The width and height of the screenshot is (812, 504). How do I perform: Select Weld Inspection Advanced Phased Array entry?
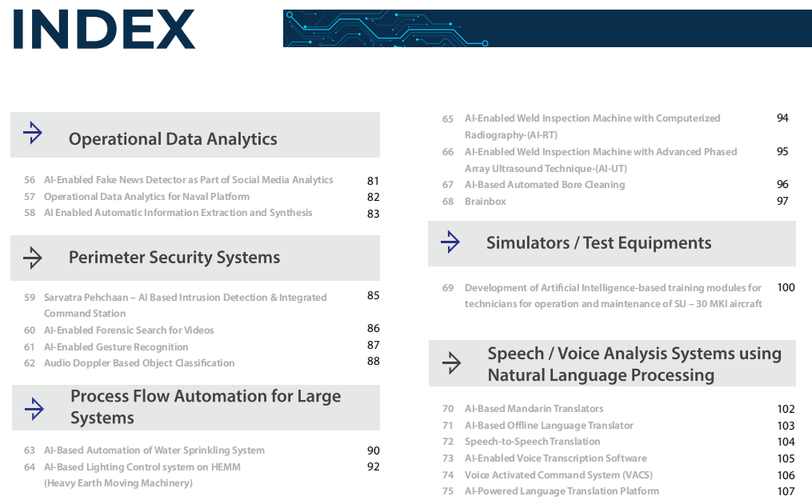pyautogui.click(x=601, y=160)
